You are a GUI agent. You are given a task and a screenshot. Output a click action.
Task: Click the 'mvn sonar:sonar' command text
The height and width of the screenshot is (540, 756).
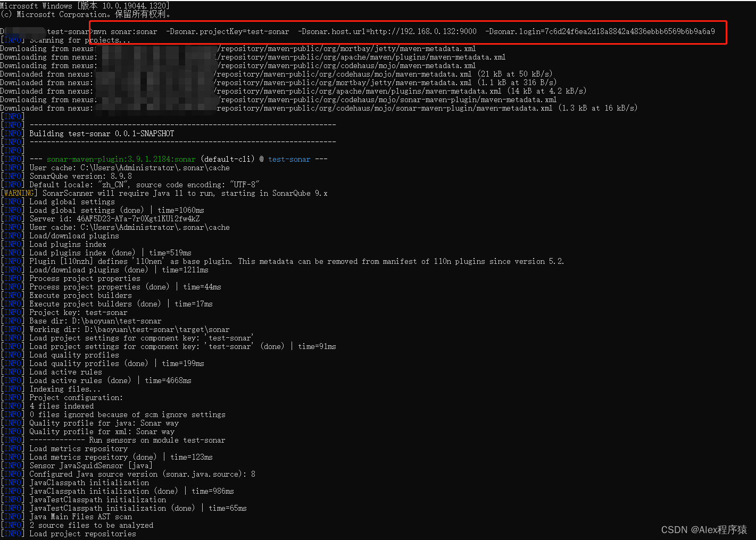(x=126, y=31)
